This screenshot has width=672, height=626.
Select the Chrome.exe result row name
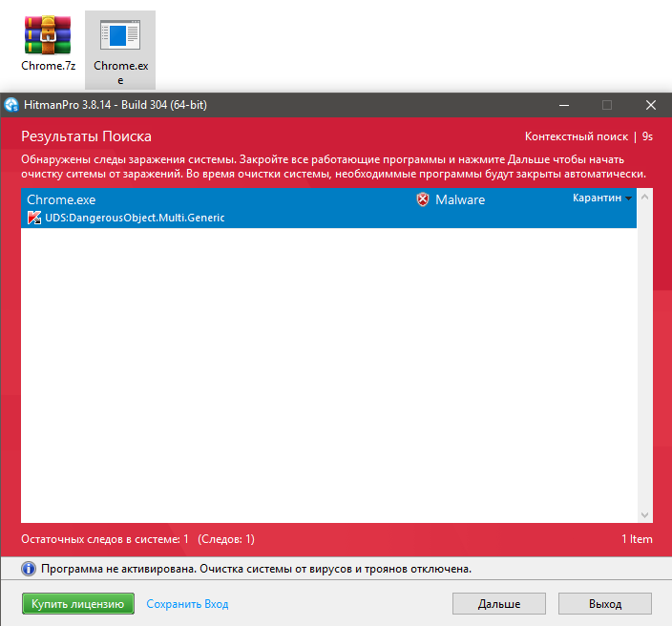coord(61,199)
